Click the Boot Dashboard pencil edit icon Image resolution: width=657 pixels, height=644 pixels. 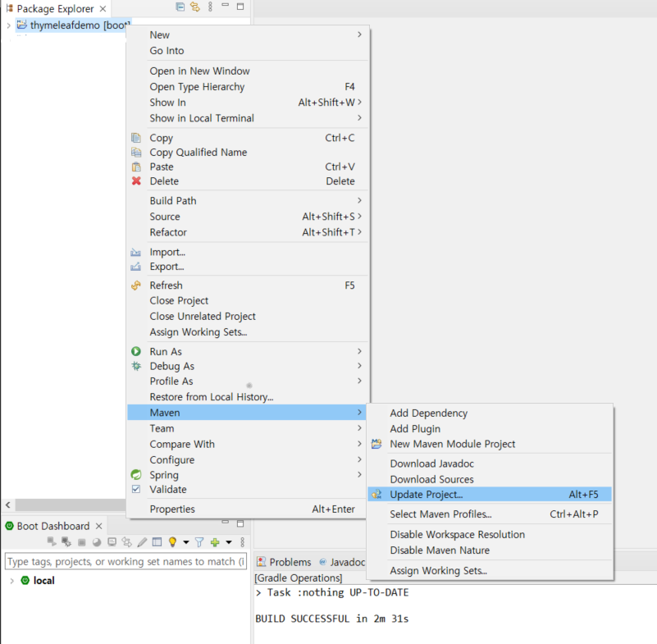[142, 542]
